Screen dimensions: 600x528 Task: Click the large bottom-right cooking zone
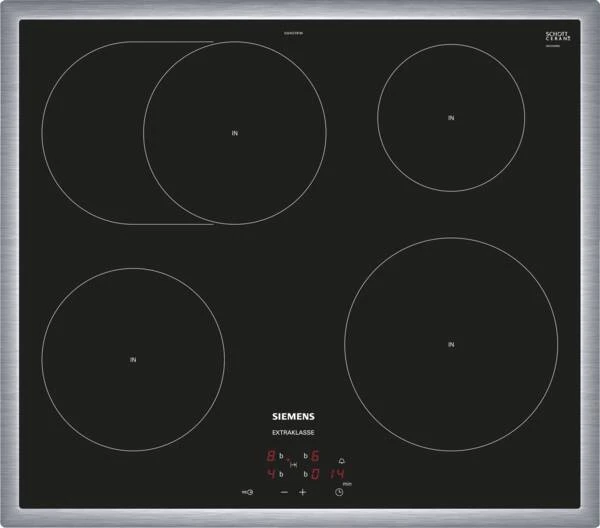click(451, 344)
